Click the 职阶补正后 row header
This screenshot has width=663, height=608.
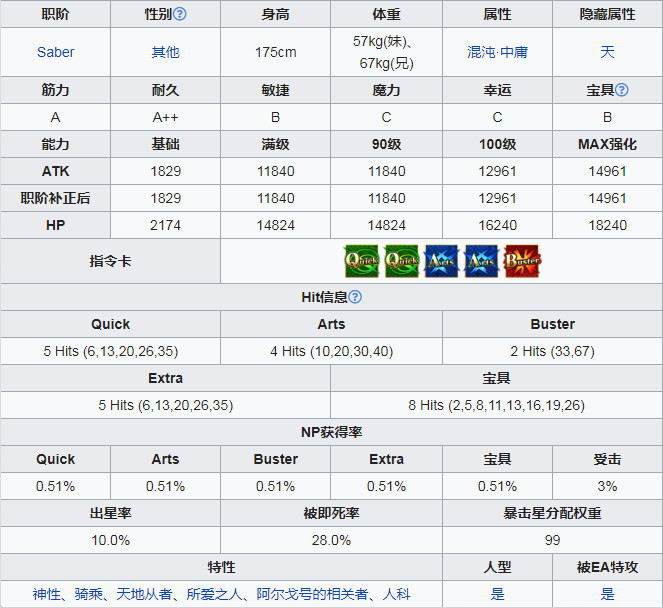[55, 198]
